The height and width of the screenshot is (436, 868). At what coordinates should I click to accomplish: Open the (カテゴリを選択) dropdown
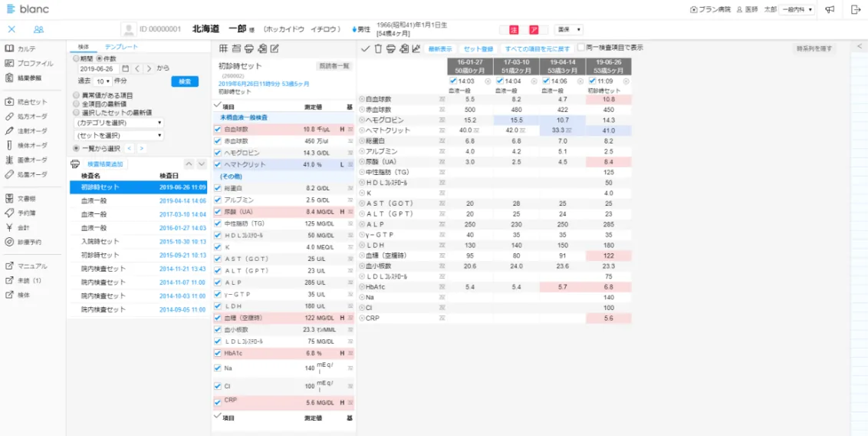(x=118, y=123)
